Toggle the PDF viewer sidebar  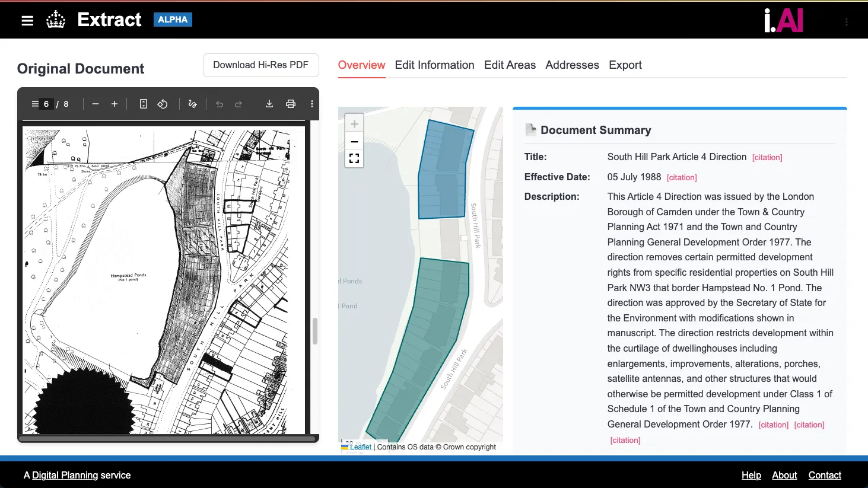pyautogui.click(x=35, y=104)
